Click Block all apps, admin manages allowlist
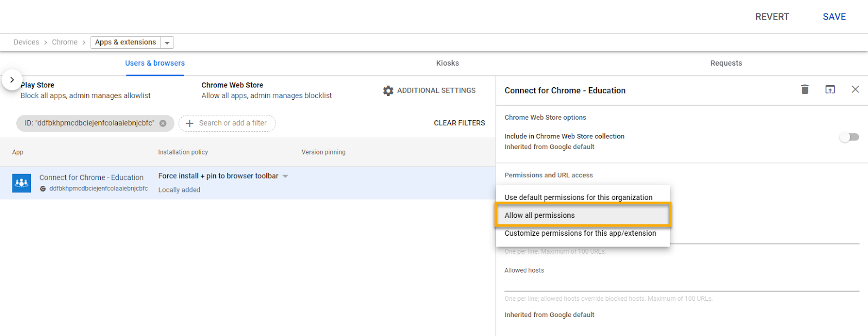 click(x=86, y=95)
